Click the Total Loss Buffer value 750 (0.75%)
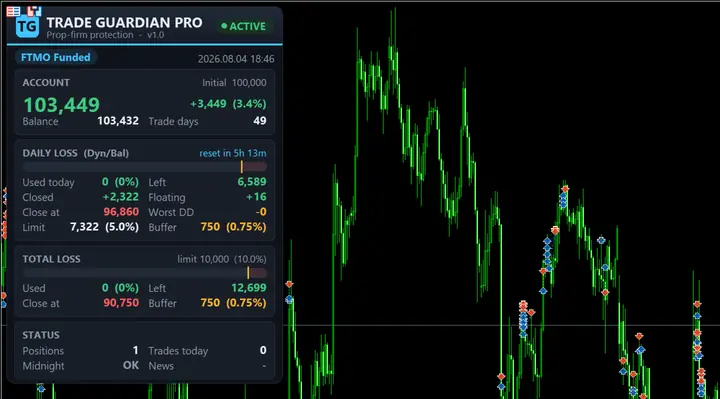Viewport: 720px width, 399px height. click(x=233, y=303)
